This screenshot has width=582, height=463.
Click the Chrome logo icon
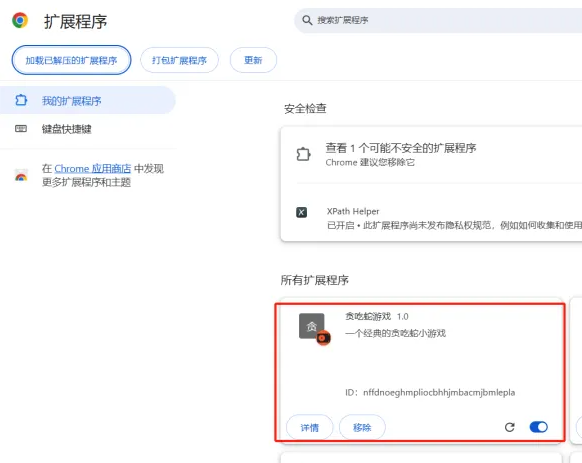(x=20, y=20)
